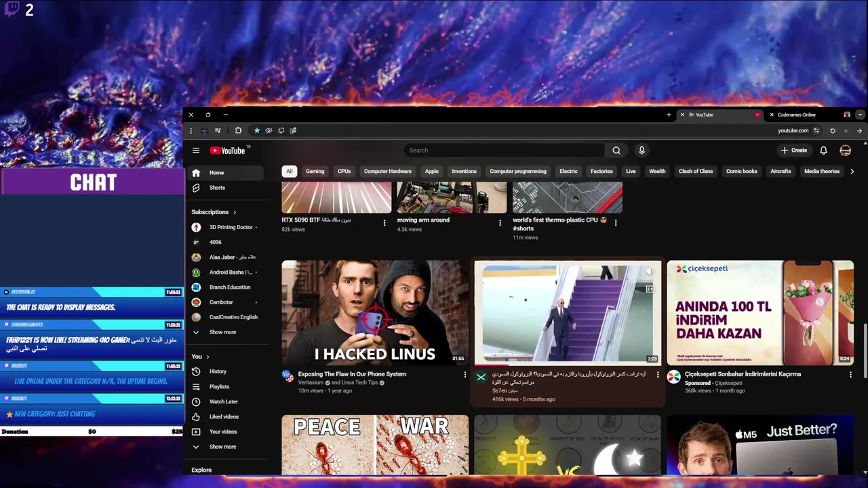Open the browser tab search dropdown
This screenshot has height=488, width=868.
coord(860,115)
